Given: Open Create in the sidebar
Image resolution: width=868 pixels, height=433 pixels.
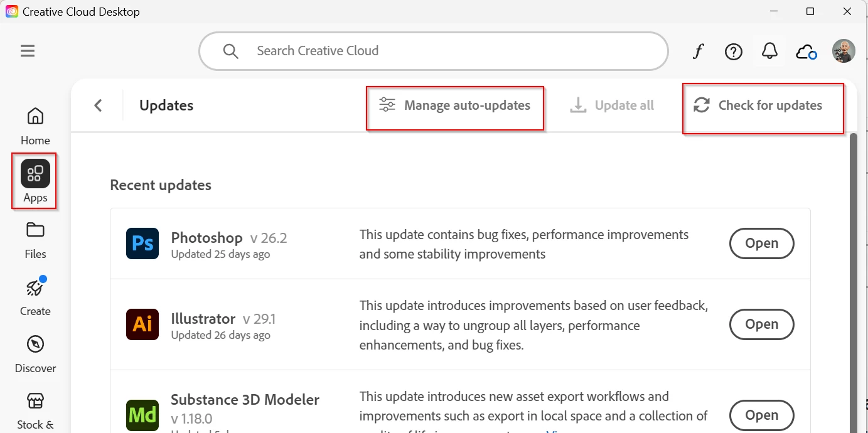Looking at the screenshot, I should click(x=35, y=296).
